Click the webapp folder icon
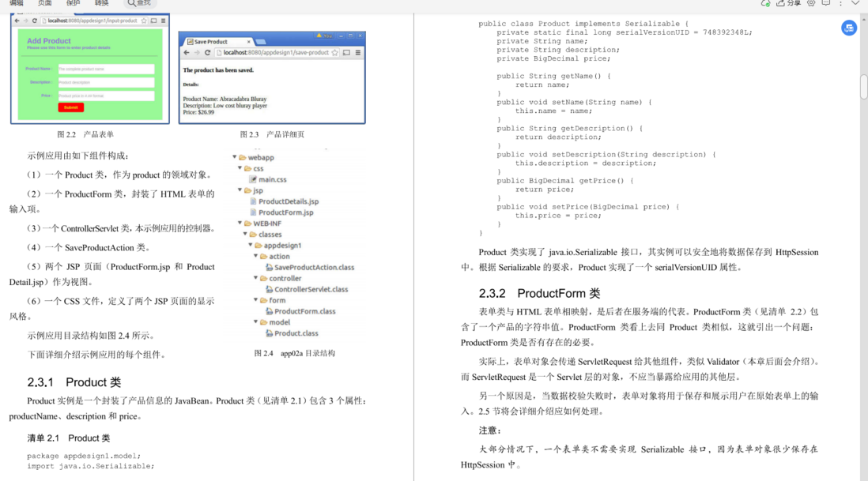Viewport: 868px width, 481px height. 243,158
